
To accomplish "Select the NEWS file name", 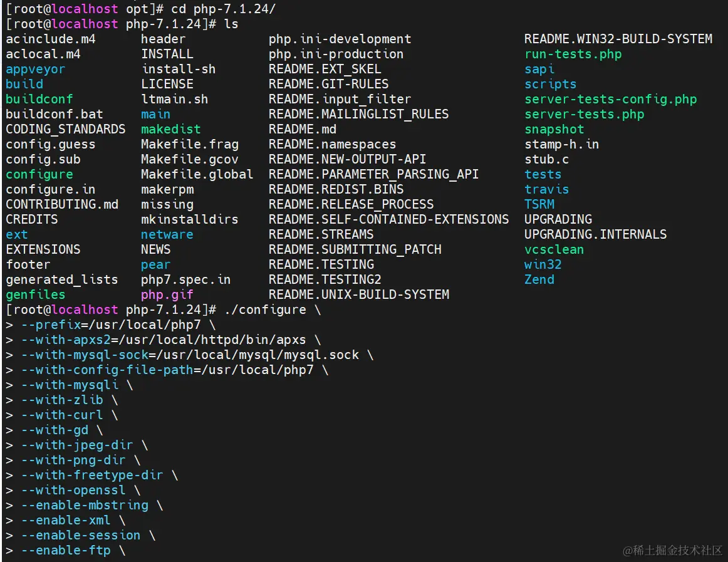I will (x=155, y=249).
